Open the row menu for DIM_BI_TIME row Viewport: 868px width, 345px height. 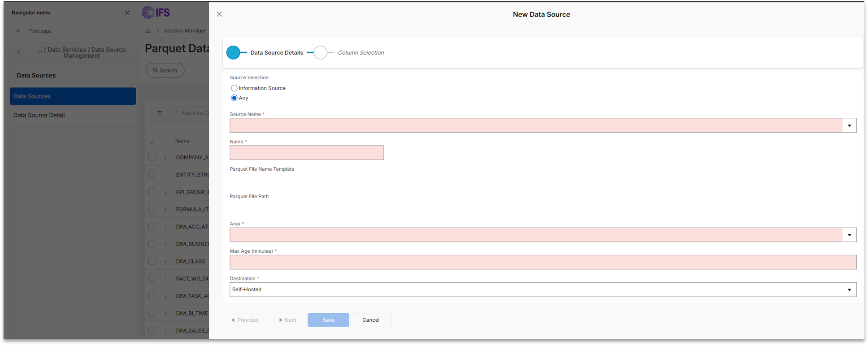[x=165, y=313]
